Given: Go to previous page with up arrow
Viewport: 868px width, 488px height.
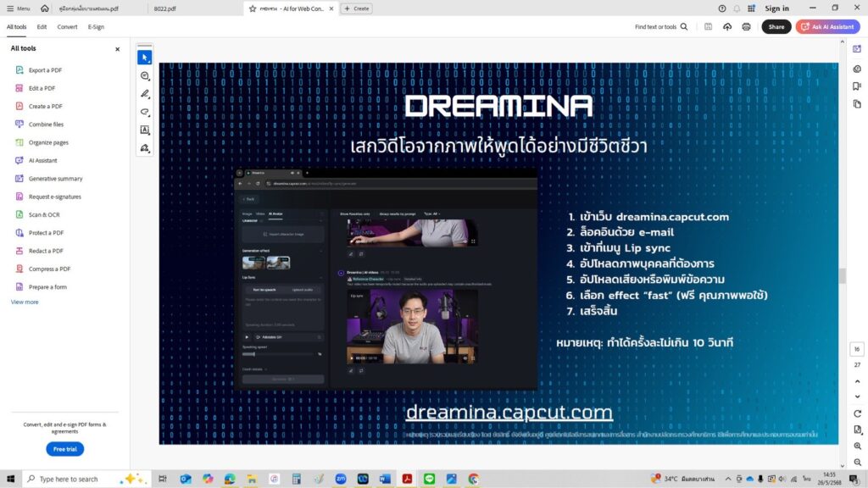Looking at the screenshot, I should (x=858, y=382).
